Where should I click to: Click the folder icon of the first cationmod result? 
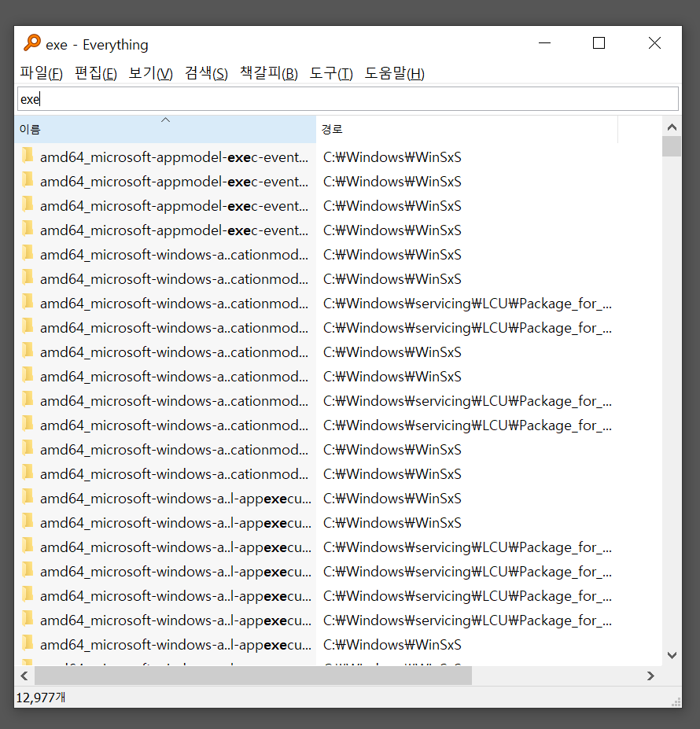(28, 253)
